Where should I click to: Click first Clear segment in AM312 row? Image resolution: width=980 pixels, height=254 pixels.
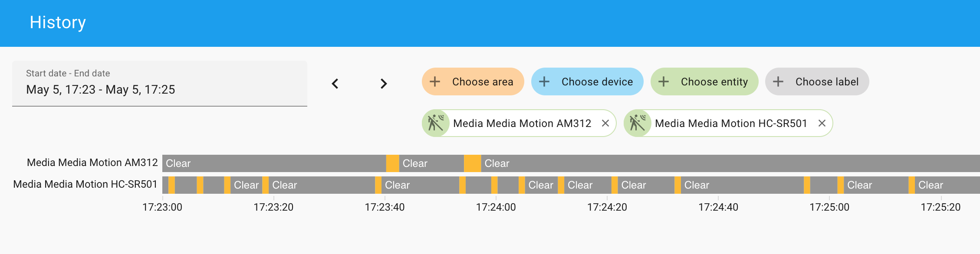click(274, 163)
